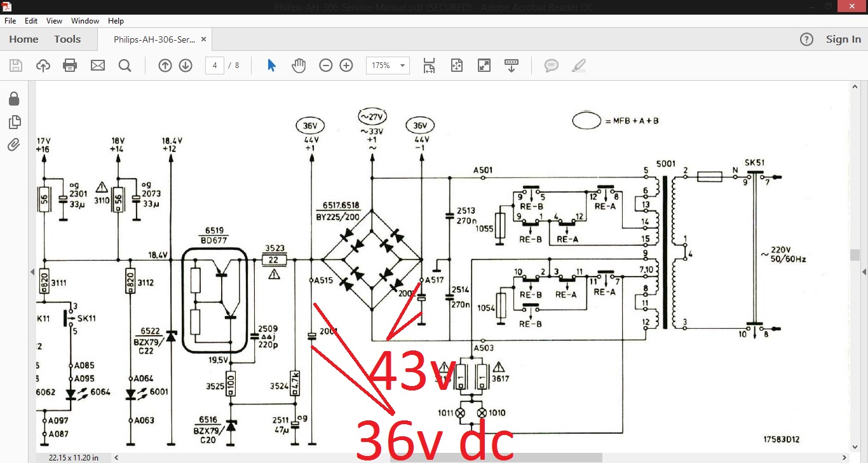Go to previous page arrow
The image size is (868, 463).
[165, 66]
